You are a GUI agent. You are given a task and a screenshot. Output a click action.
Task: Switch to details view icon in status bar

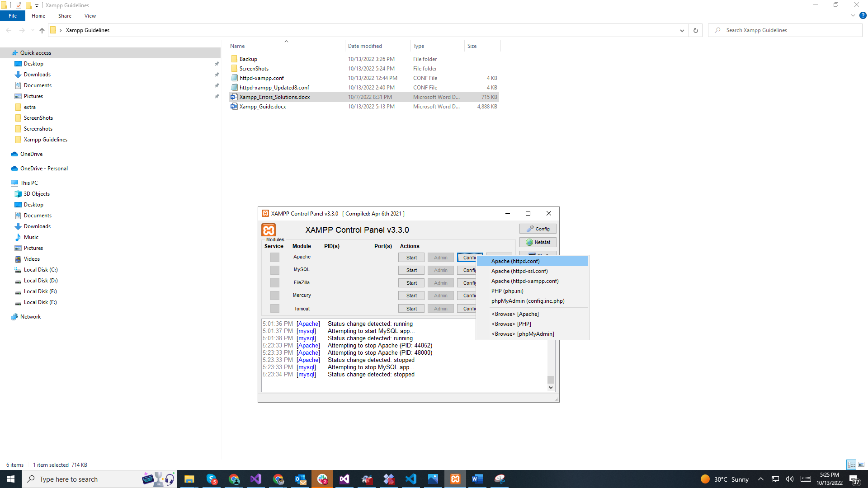point(851,465)
